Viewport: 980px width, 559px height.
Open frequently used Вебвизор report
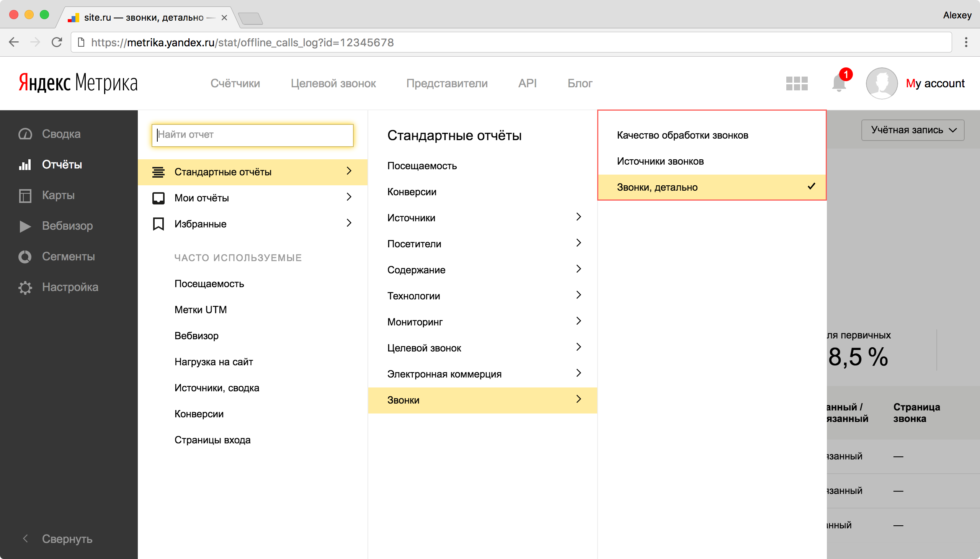point(196,336)
